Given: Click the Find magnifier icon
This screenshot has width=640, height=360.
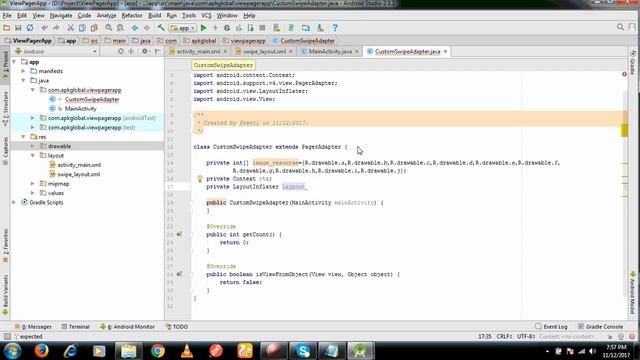Looking at the screenshot, I should click(109, 28).
